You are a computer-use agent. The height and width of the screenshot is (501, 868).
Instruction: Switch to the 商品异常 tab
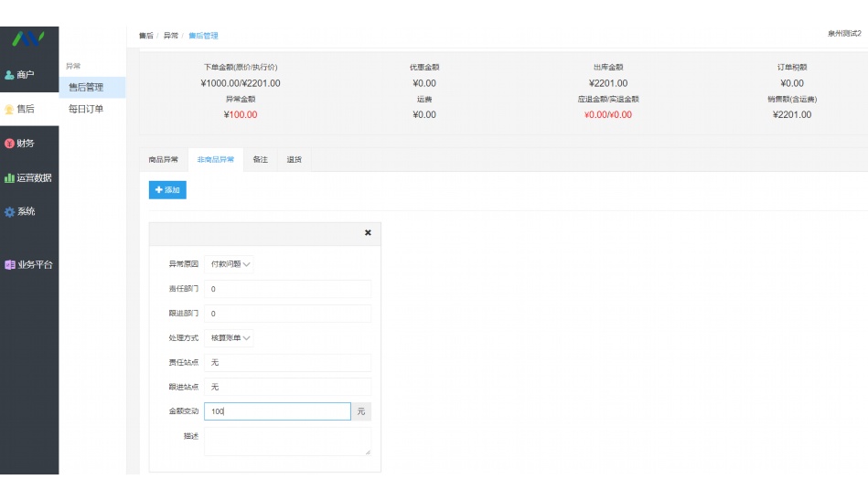point(164,159)
